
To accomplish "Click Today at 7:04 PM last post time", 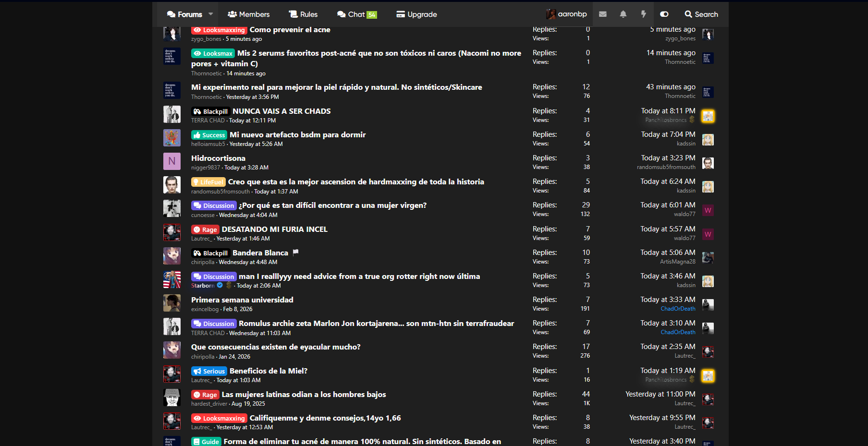I will (668, 134).
